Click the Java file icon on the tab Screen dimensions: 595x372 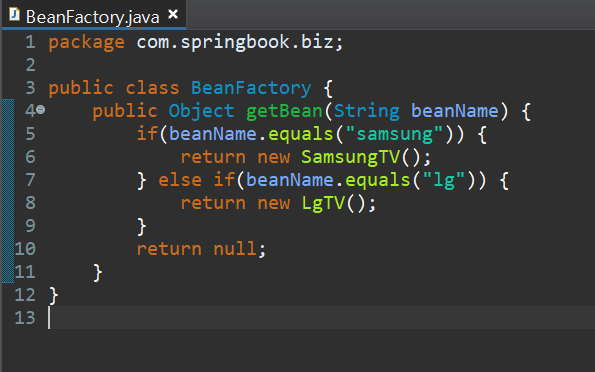[x=15, y=15]
